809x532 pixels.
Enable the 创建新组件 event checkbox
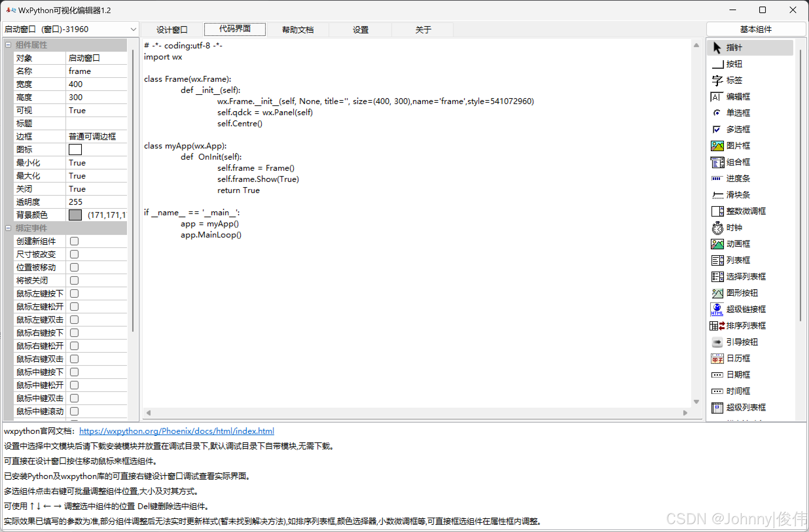coord(74,241)
